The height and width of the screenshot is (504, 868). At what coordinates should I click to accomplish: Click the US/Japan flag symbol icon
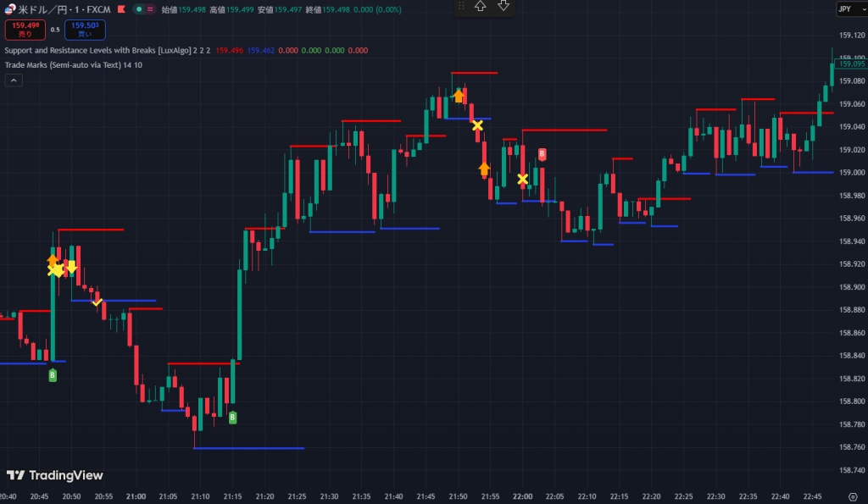tap(9, 9)
